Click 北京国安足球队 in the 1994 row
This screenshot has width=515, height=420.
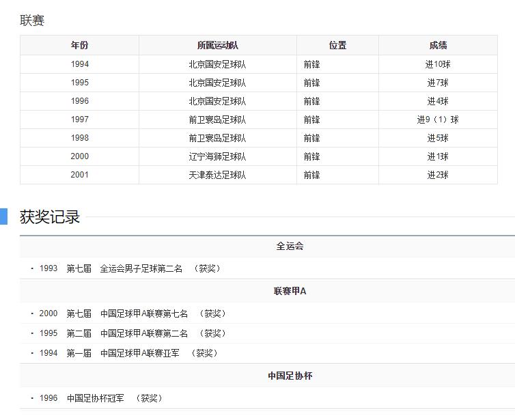point(217,64)
